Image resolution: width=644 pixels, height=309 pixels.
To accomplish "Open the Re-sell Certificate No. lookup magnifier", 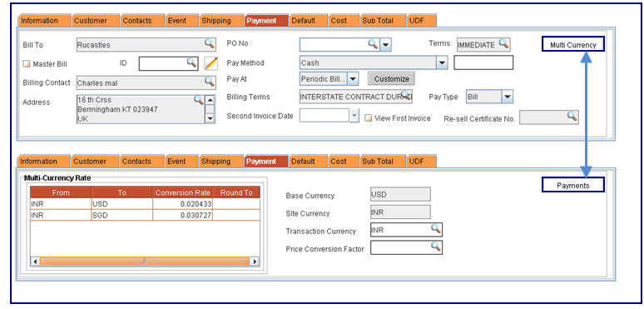I will [x=572, y=117].
